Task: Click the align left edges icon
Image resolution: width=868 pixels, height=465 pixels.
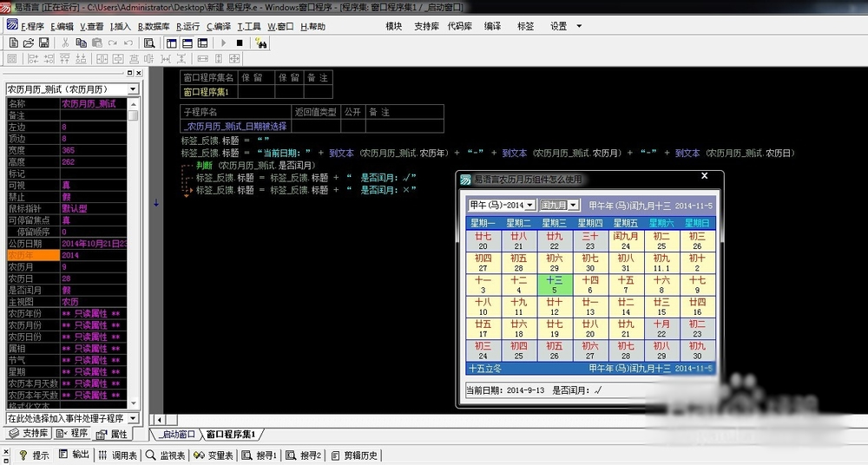Action: 33,59
